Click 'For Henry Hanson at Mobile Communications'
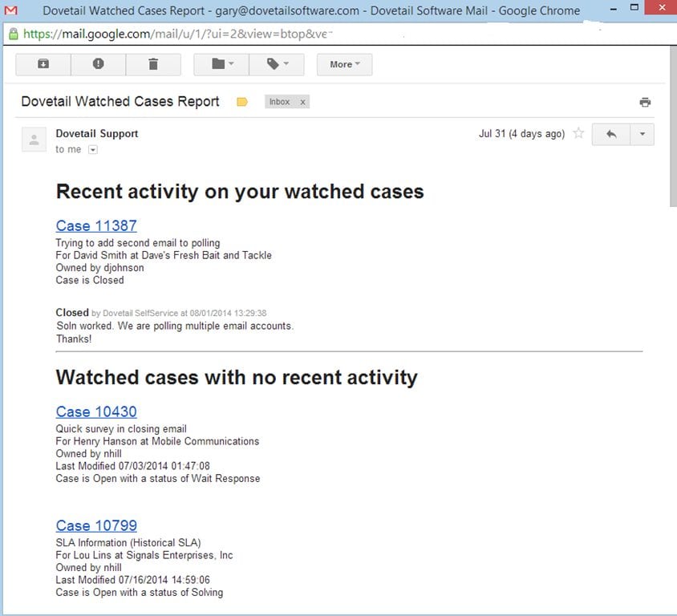This screenshot has height=616, width=677. coord(157,441)
